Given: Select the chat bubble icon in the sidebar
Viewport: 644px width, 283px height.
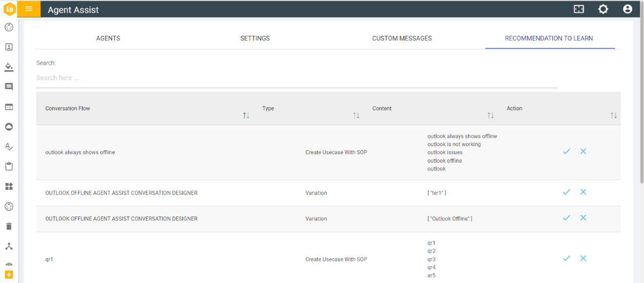Looking at the screenshot, I should (x=9, y=87).
